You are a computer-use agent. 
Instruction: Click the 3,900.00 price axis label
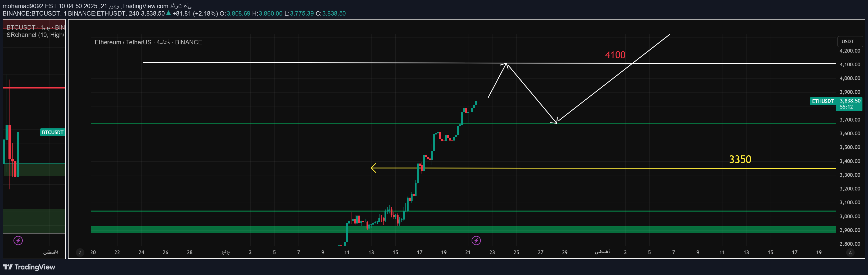(849, 92)
